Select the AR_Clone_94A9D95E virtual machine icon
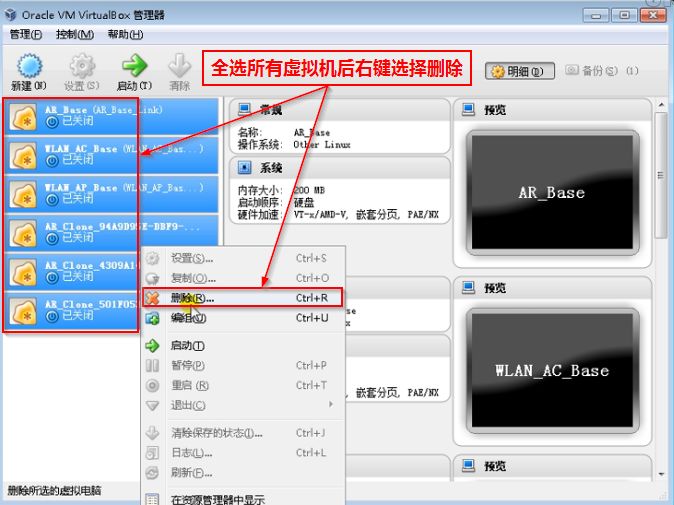 (23, 233)
